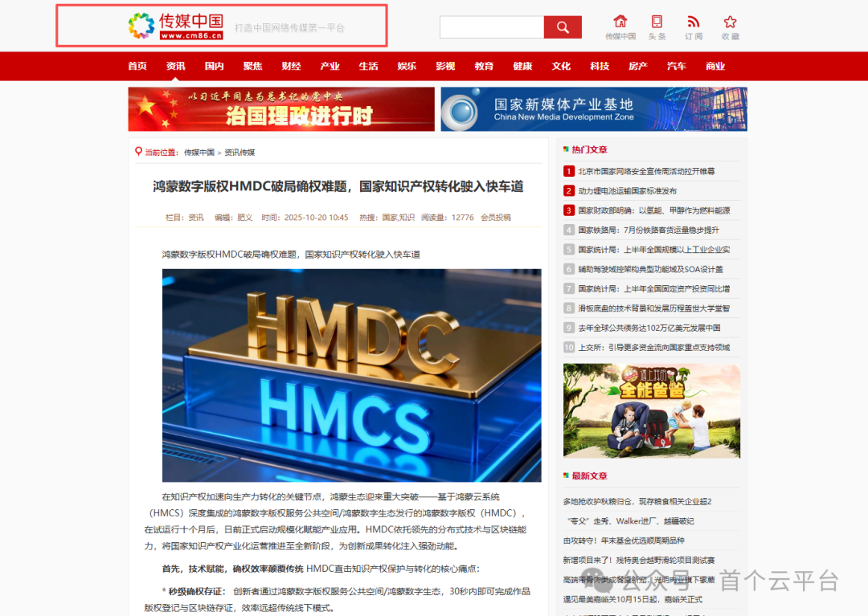Open the 动力锂电池运输国家标准发布 article
The height and width of the screenshot is (616, 868).
(x=627, y=191)
